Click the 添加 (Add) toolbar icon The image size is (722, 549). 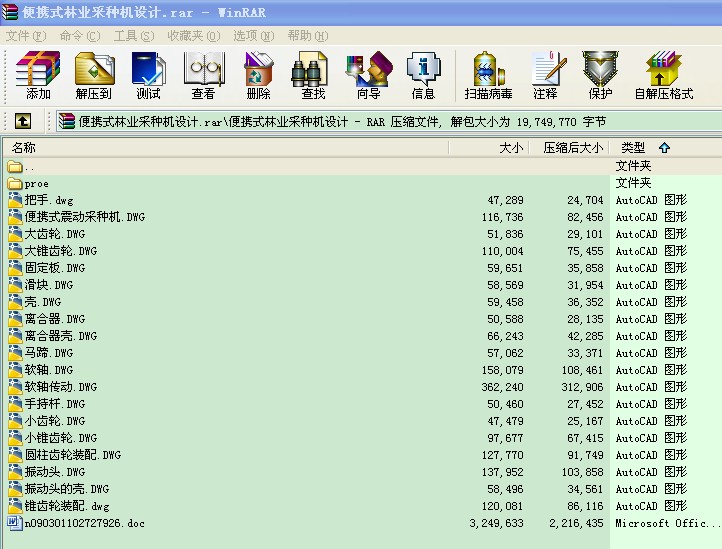[x=38, y=75]
